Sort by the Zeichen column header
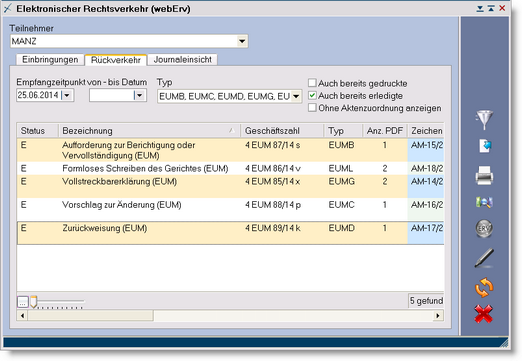The image size is (522, 361). [426, 131]
